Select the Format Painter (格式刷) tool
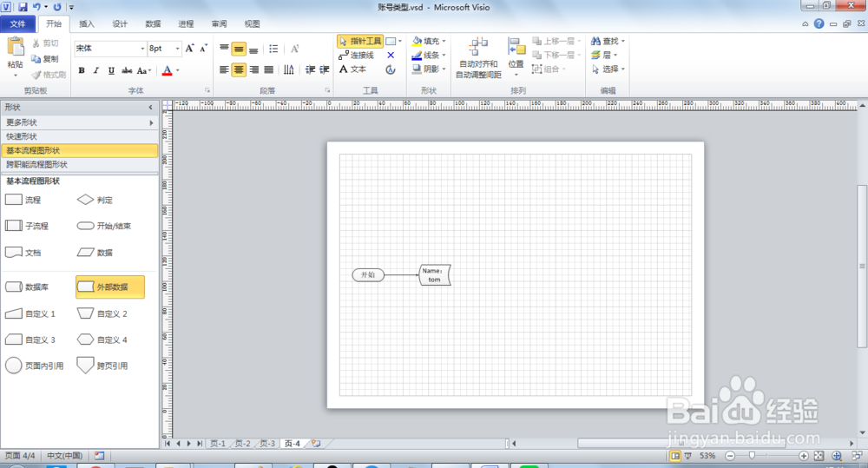 pyautogui.click(x=49, y=74)
